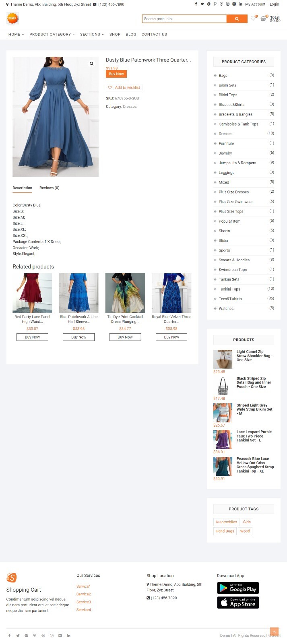Open Service4 footer link
This screenshot has width=287, height=644.
(x=84, y=610)
